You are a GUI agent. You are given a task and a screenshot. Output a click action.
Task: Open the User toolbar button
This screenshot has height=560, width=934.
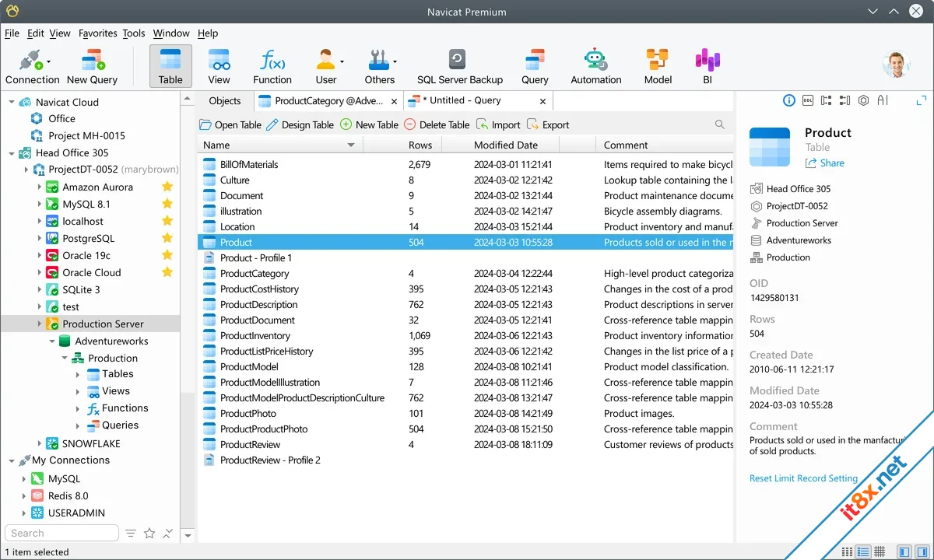coord(326,66)
